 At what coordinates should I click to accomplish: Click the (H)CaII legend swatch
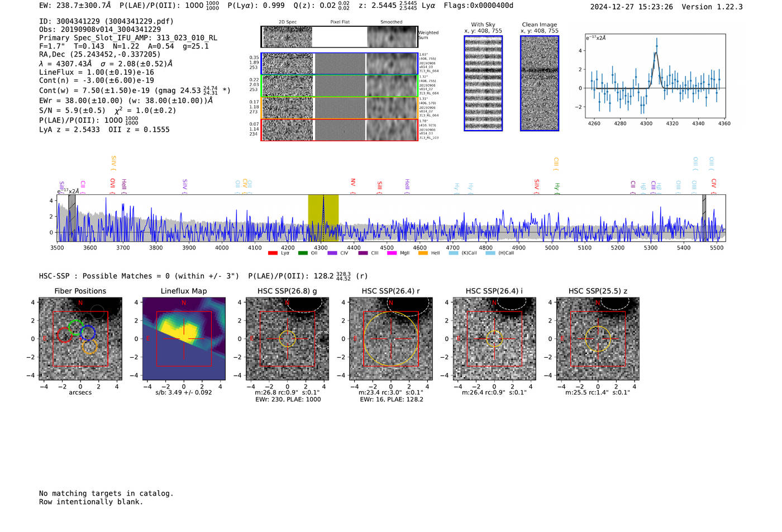(490, 253)
